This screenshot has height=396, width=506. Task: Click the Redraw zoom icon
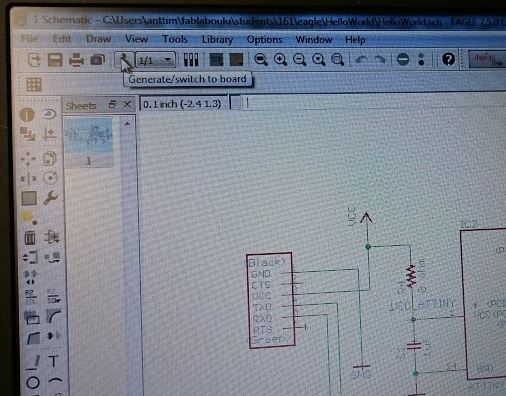coord(319,60)
